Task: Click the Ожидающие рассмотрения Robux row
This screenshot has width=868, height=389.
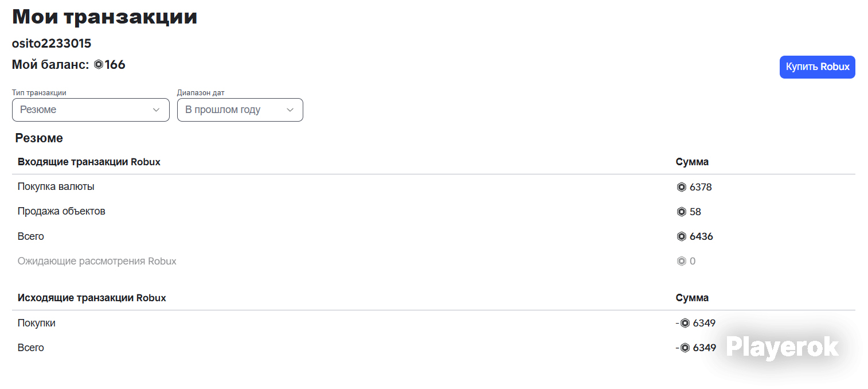Action: [433, 261]
